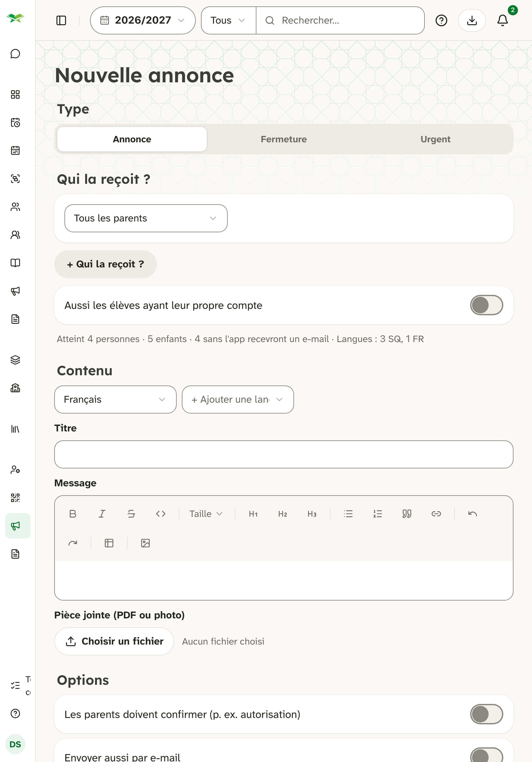The image size is (532, 762).
Task: Insert a blockquote
Action: (x=407, y=514)
